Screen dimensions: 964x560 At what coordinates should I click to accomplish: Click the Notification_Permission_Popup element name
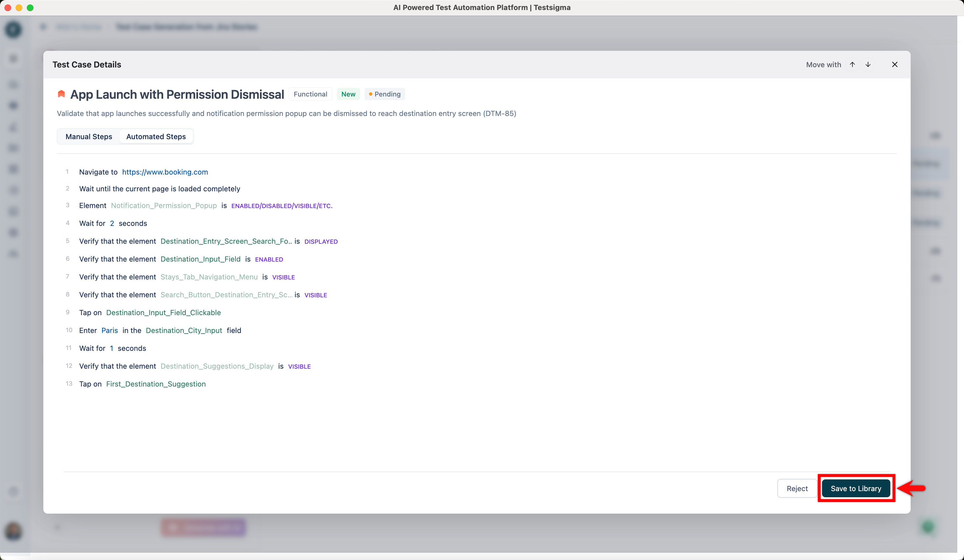tap(164, 206)
